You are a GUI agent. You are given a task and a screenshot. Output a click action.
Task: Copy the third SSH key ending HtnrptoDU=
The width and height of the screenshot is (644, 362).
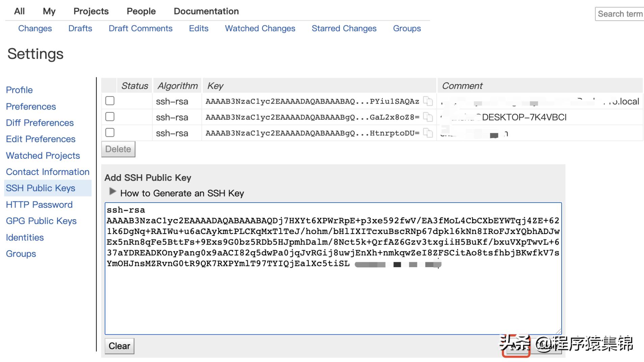428,132
